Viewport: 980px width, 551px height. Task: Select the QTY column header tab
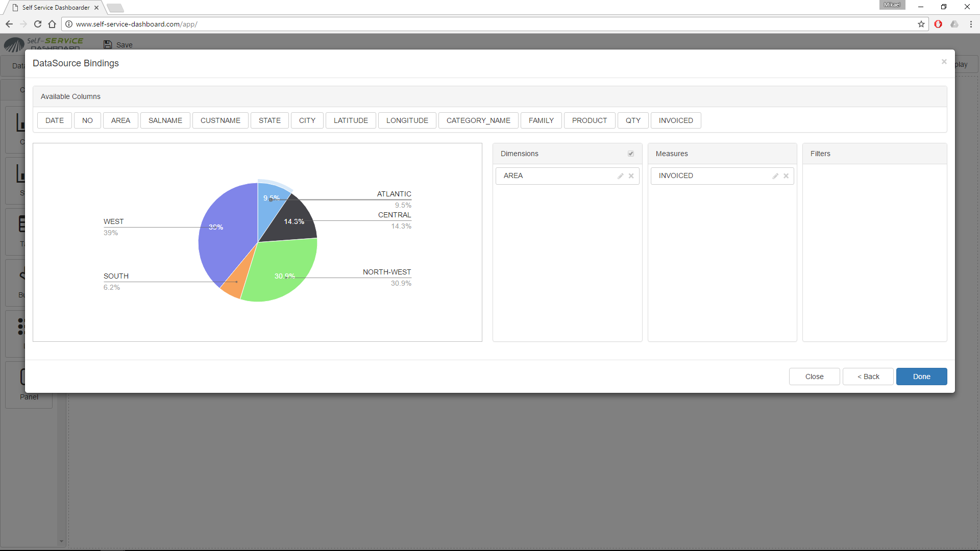coord(633,120)
